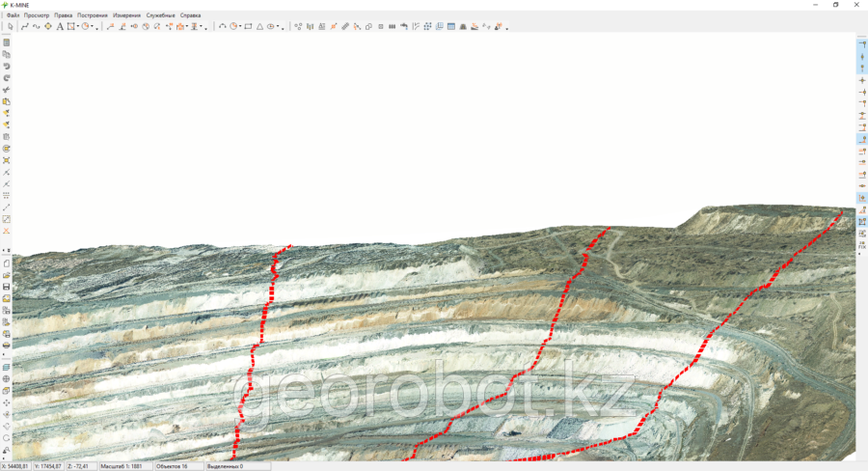This screenshot has width=868, height=471.
Task: Click the crosshair point tool in top toolbar
Action: tap(47, 26)
